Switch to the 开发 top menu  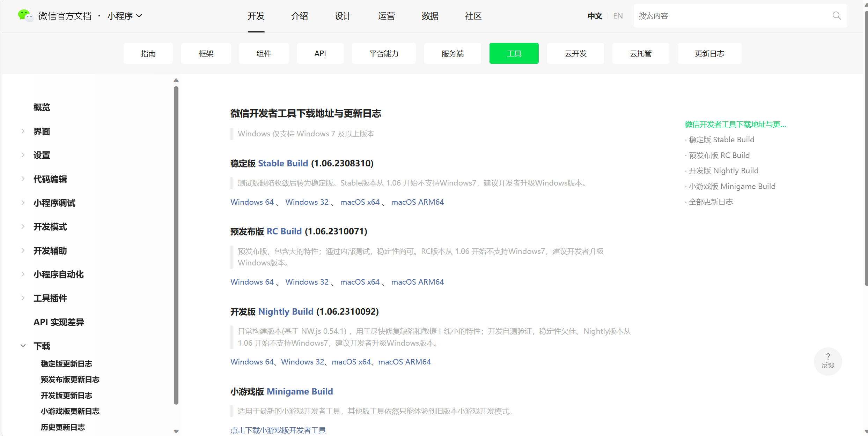[x=256, y=16]
